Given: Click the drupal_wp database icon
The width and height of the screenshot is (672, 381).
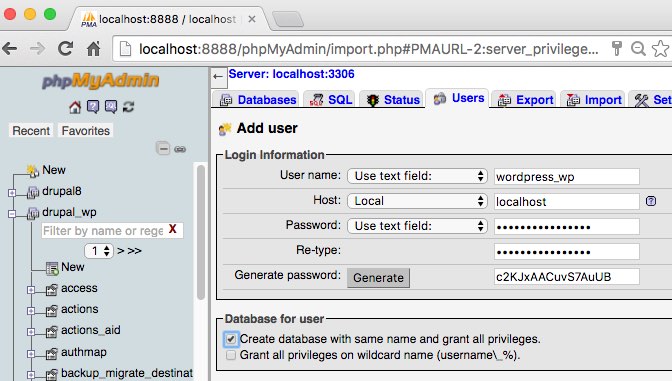Looking at the screenshot, I should (x=33, y=213).
